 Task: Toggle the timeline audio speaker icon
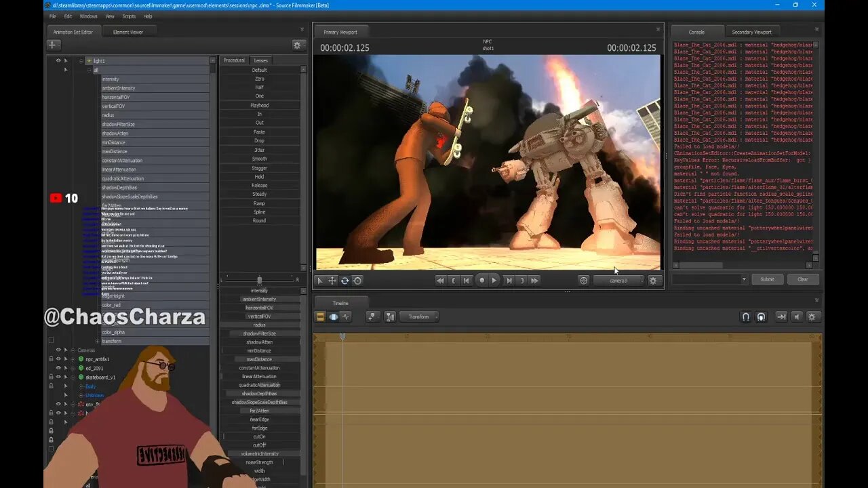pos(797,317)
